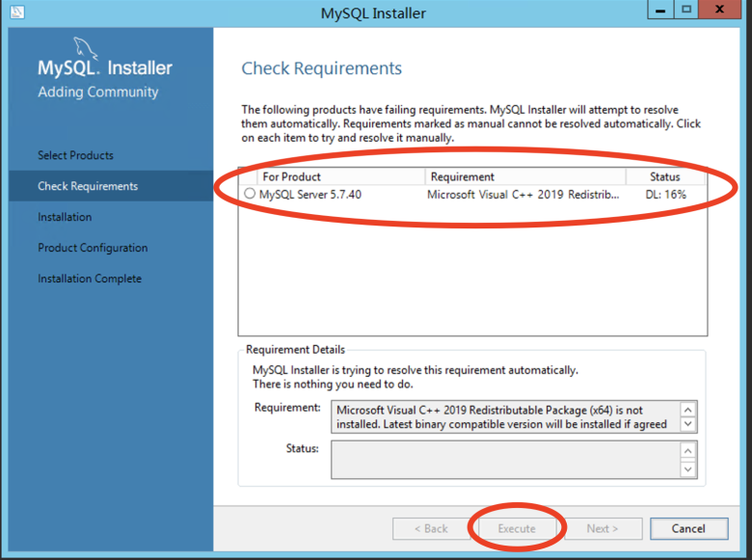
Task: Click the Execute button
Action: click(x=517, y=528)
